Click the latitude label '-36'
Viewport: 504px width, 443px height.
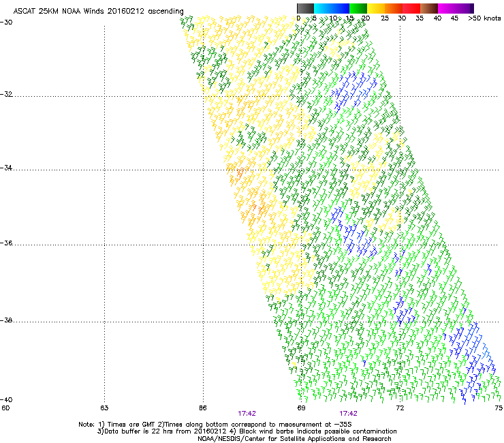tap(6, 243)
